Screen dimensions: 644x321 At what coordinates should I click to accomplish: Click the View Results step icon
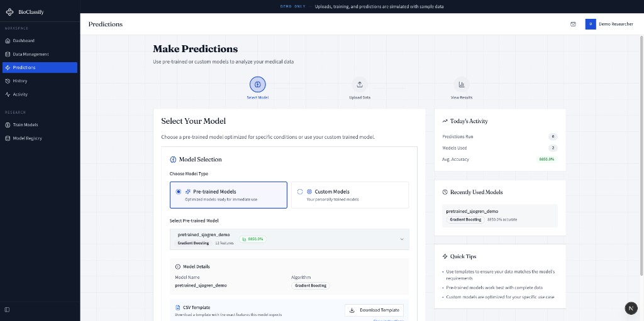[462, 85]
